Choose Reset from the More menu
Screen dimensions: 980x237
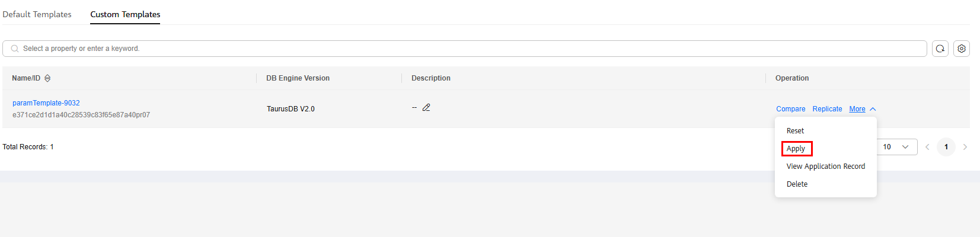(x=795, y=131)
